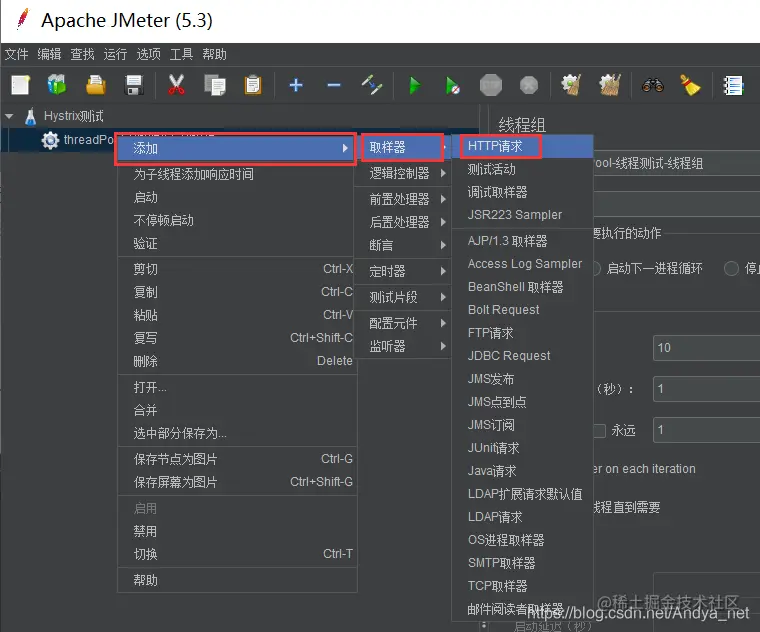Open the 断言 submenu
Image resolution: width=760 pixels, height=632 pixels.
point(403,245)
